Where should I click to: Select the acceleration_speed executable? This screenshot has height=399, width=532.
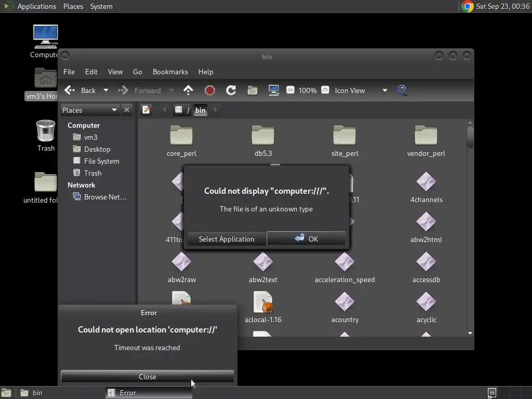pos(345,268)
